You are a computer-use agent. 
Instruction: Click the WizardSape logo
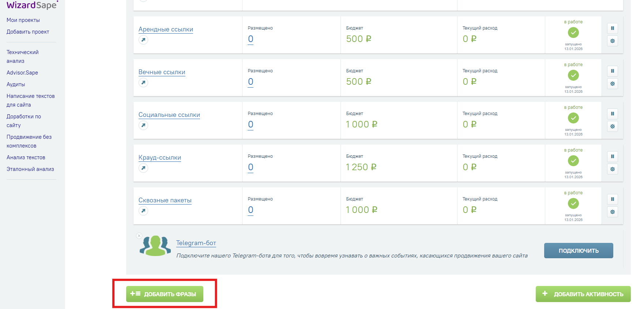(x=32, y=5)
